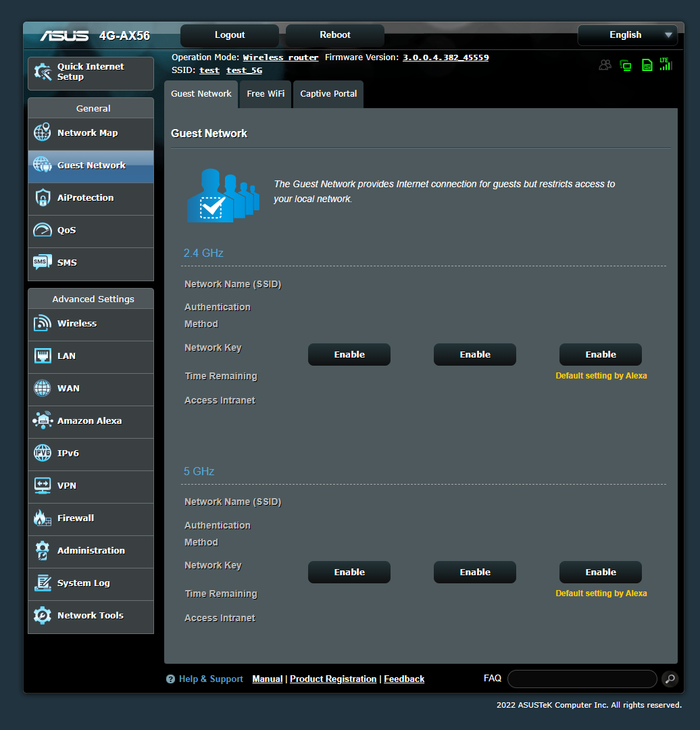Click the LAN port icon

pos(43,356)
